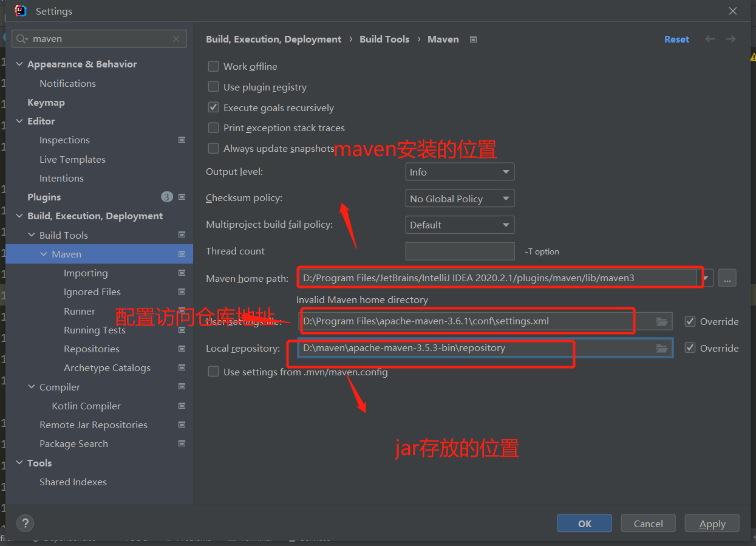
Task: Open Intentions settings page
Action: click(61, 178)
